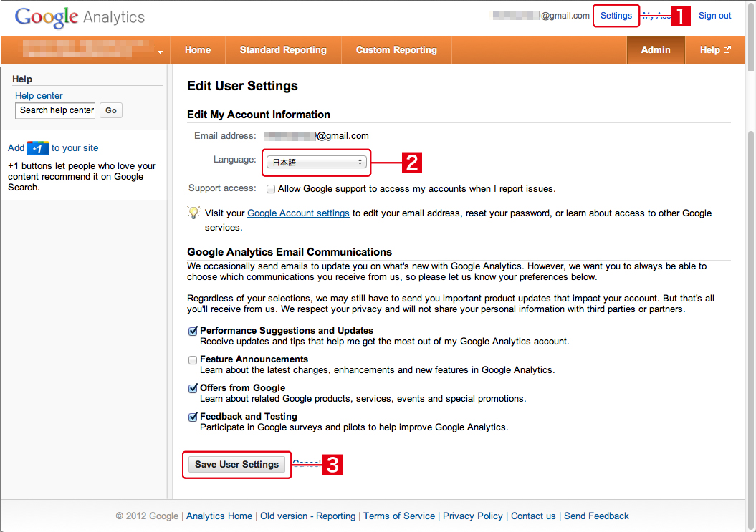The image size is (756, 532).
Task: Open the Help tab
Action: [715, 49]
